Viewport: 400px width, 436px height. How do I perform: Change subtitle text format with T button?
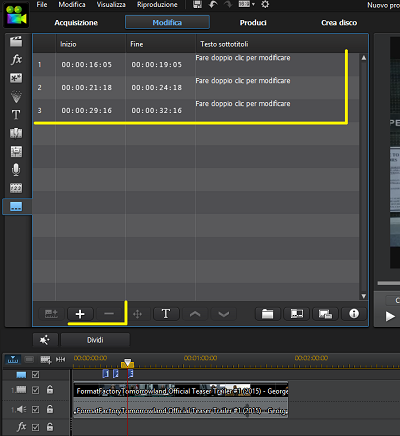pyautogui.click(x=166, y=314)
